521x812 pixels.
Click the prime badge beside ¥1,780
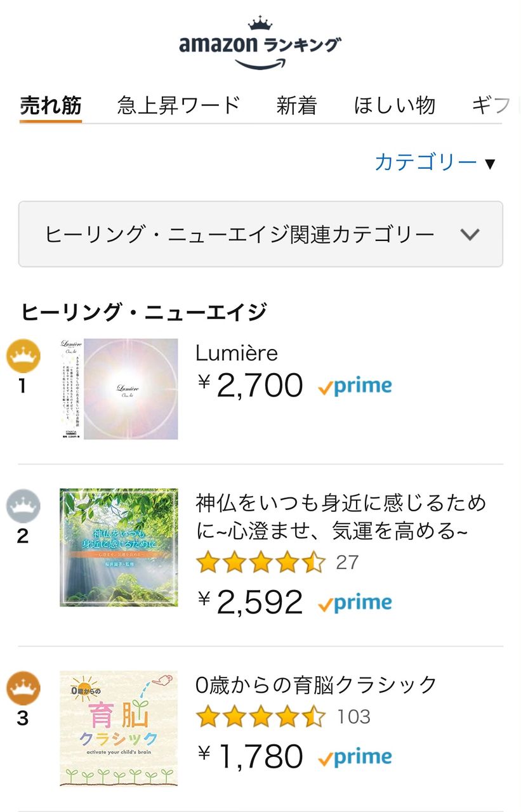355,757
